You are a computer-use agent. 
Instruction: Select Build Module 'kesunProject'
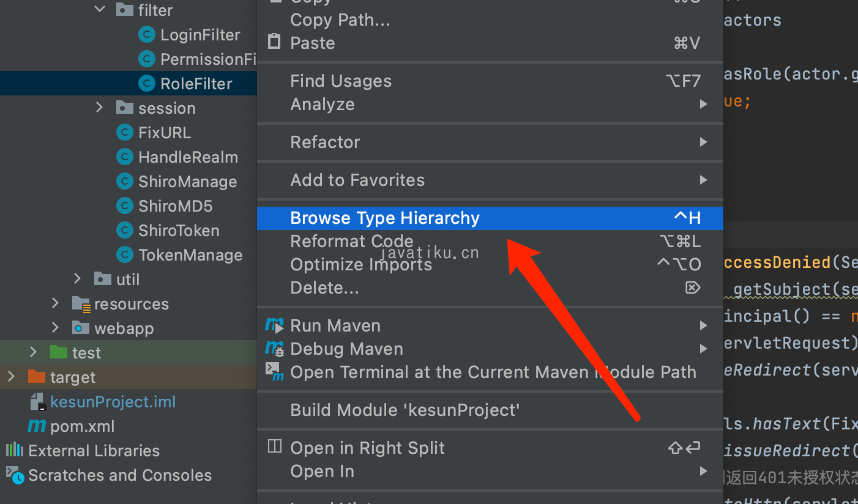point(405,410)
